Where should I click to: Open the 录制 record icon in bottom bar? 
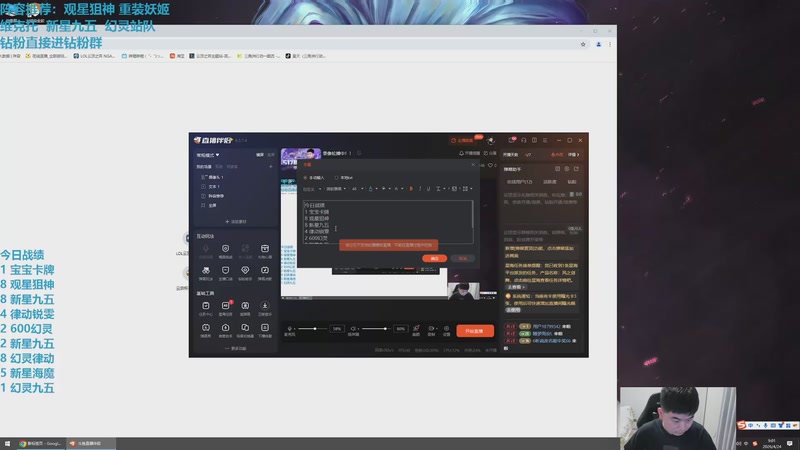coord(431,329)
